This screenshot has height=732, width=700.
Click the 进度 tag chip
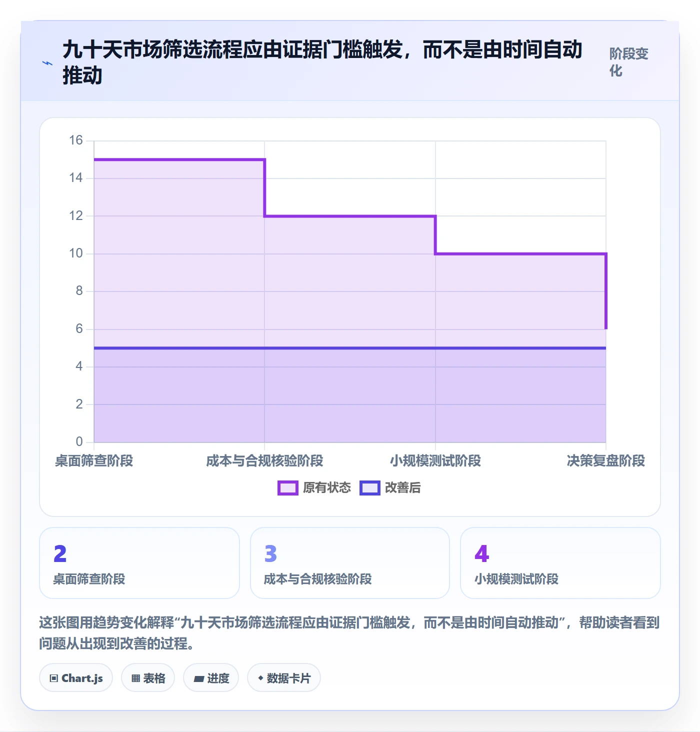pyautogui.click(x=211, y=678)
